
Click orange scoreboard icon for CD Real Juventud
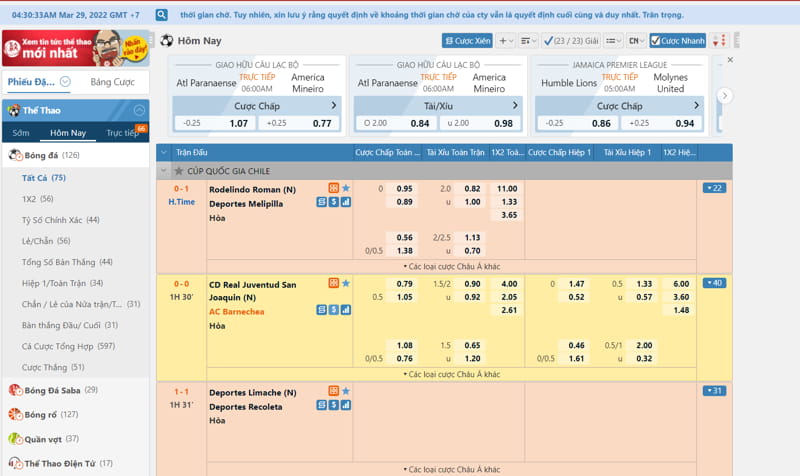point(334,284)
